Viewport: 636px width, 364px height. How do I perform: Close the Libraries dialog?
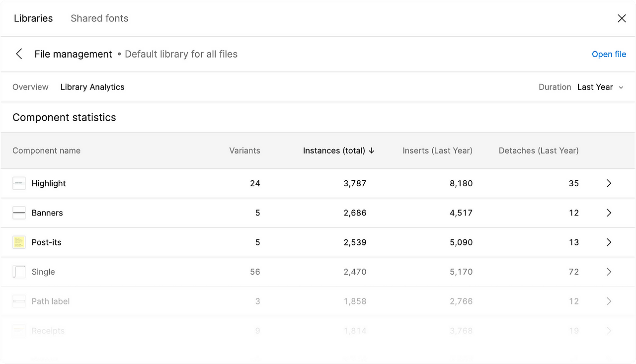[x=622, y=18]
